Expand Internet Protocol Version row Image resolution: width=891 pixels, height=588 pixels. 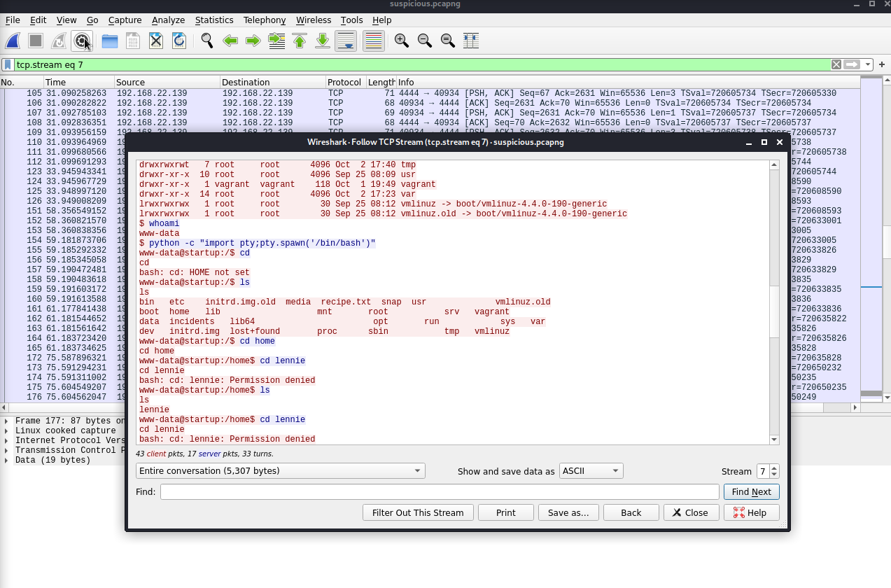point(6,440)
